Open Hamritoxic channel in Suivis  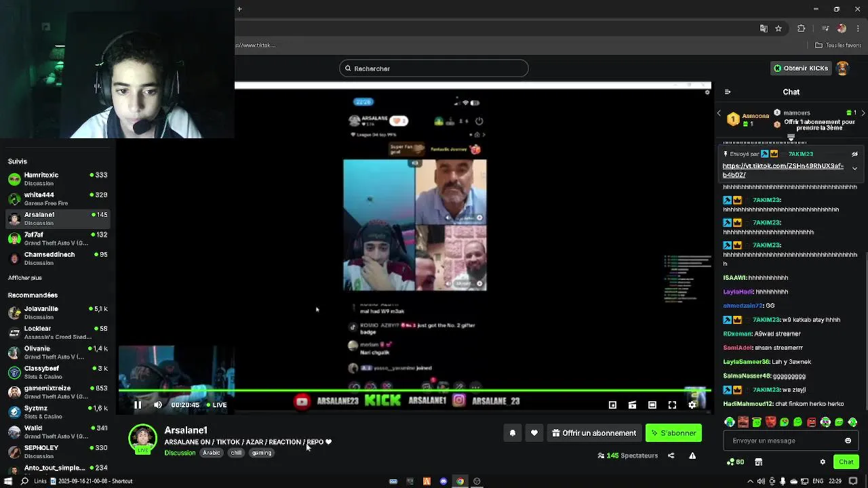tap(58, 179)
